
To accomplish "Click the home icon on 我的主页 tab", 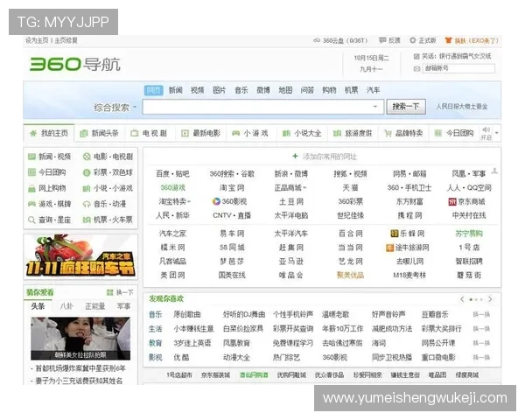I will click(x=33, y=133).
